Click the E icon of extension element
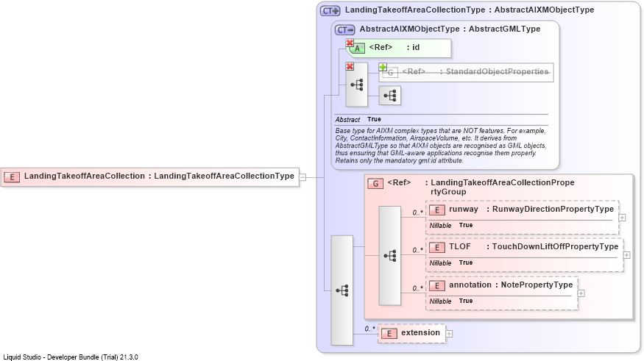644x361 pixels. tap(389, 334)
